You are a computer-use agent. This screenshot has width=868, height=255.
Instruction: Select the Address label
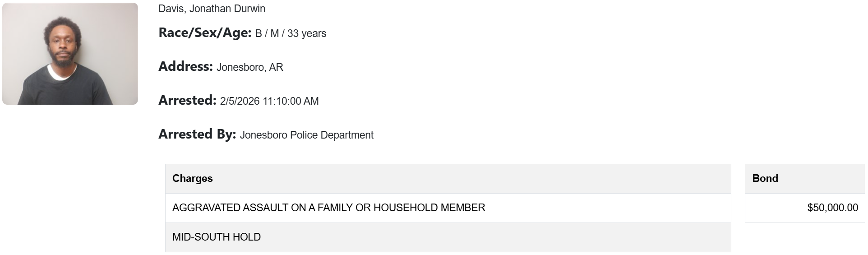click(185, 67)
